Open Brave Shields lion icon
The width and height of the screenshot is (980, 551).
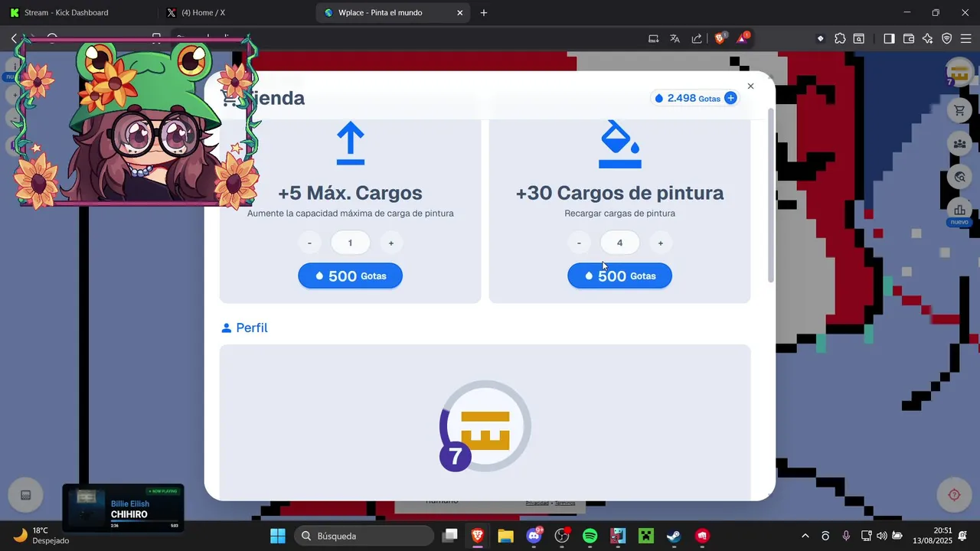coord(720,38)
